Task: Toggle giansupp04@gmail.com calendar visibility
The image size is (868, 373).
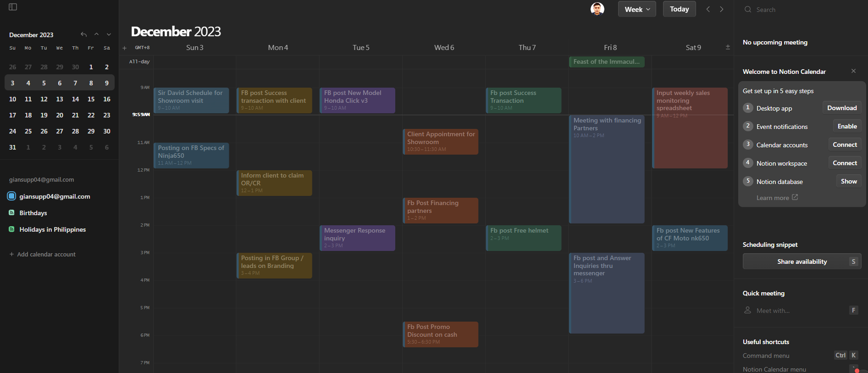Action: click(x=11, y=196)
